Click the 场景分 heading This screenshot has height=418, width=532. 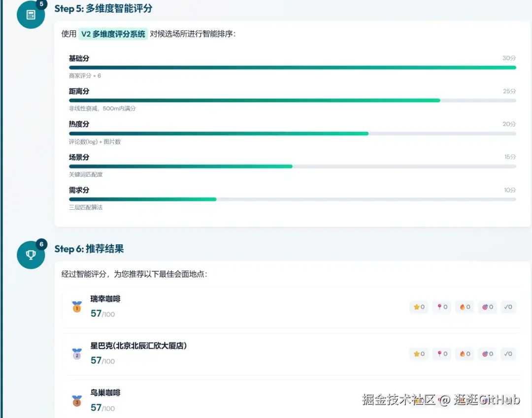(x=78, y=157)
